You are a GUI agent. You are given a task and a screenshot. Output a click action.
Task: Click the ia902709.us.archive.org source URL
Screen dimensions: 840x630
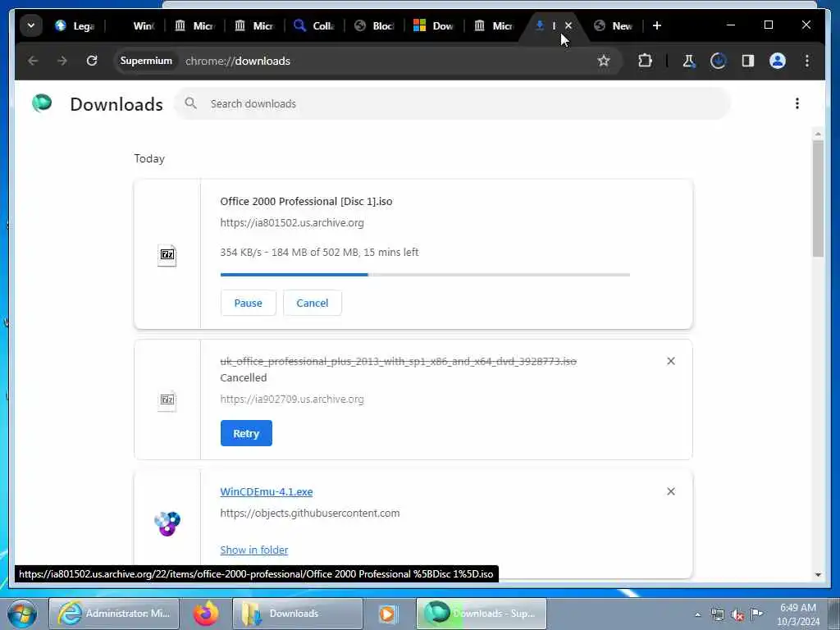pos(292,399)
